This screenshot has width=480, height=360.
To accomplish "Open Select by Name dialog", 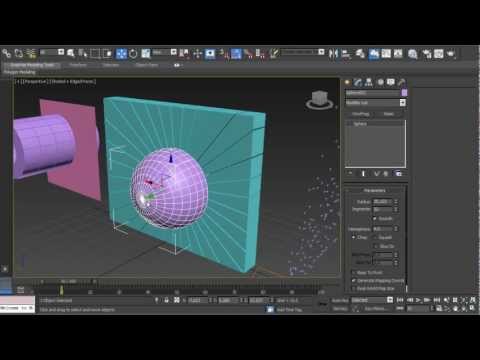I will (82, 53).
